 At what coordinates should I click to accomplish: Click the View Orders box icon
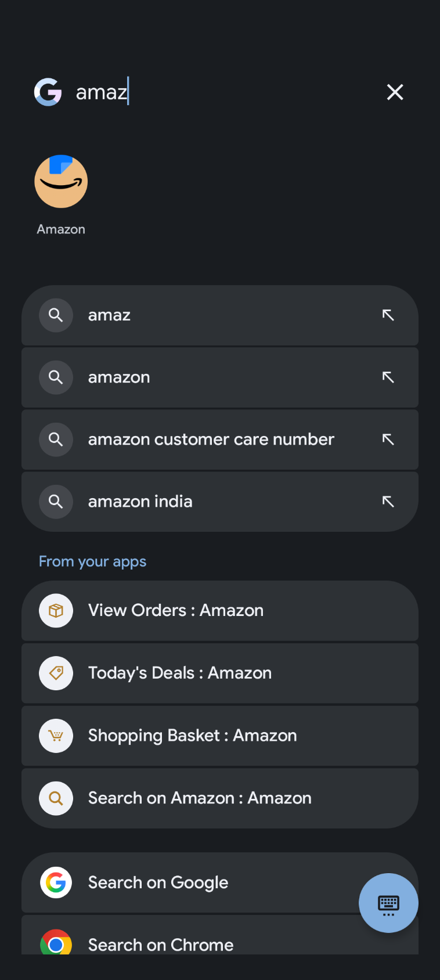(56, 611)
